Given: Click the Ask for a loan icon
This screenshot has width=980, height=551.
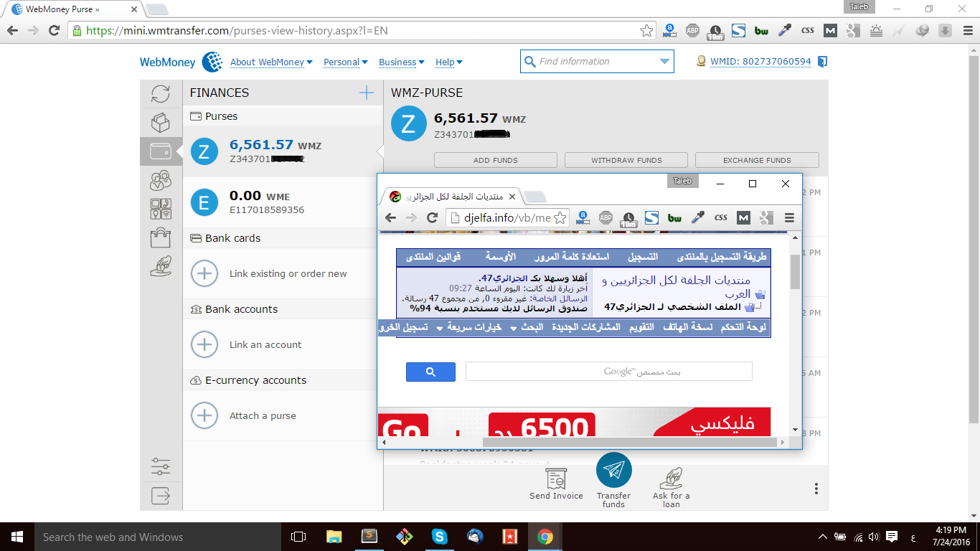Looking at the screenshot, I should click(x=672, y=478).
